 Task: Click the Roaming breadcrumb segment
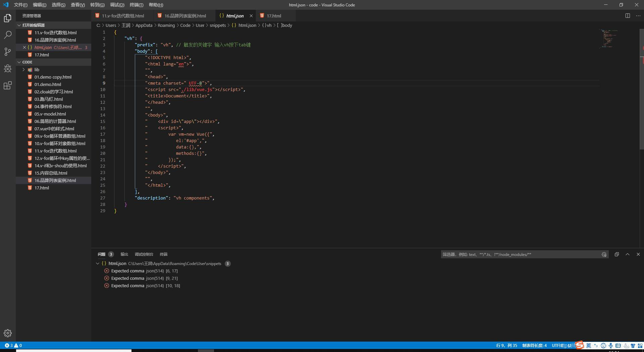click(166, 25)
